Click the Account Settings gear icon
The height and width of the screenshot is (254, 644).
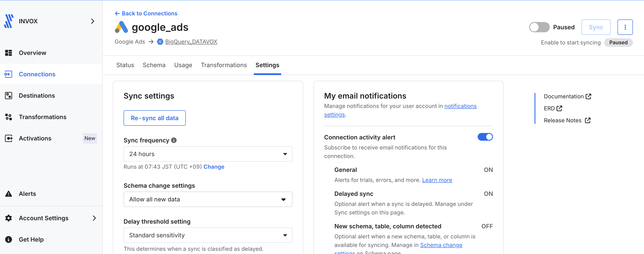point(9,218)
